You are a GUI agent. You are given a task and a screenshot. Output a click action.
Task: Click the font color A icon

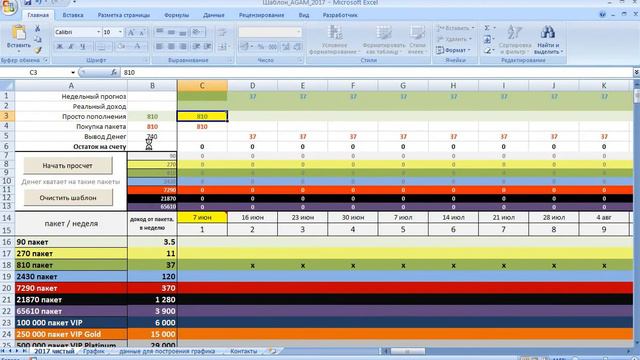click(138, 47)
